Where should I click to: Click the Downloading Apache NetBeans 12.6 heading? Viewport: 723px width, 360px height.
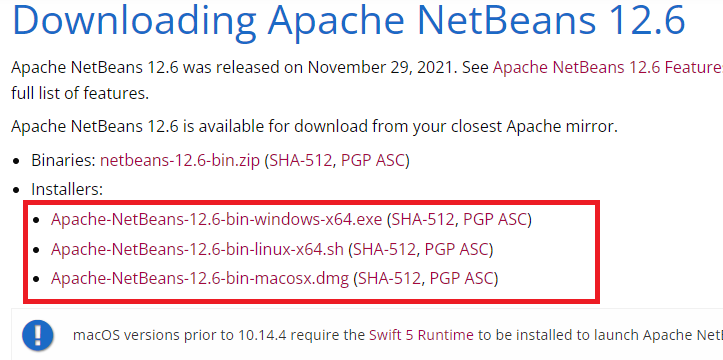pyautogui.click(x=349, y=19)
